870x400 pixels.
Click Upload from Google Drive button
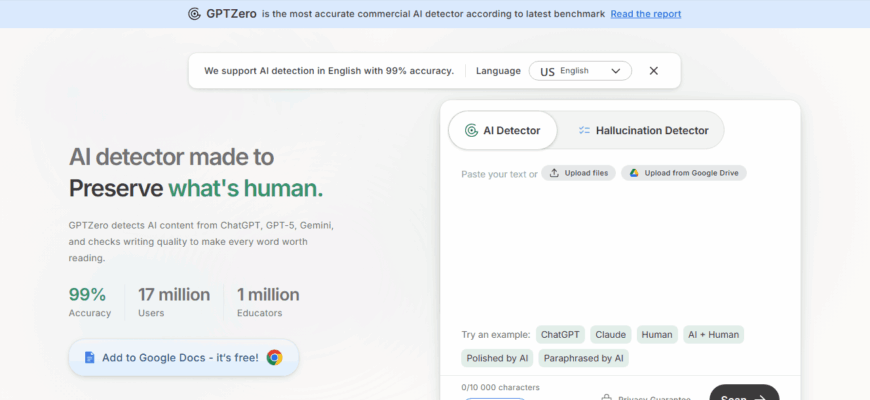pyautogui.click(x=684, y=173)
